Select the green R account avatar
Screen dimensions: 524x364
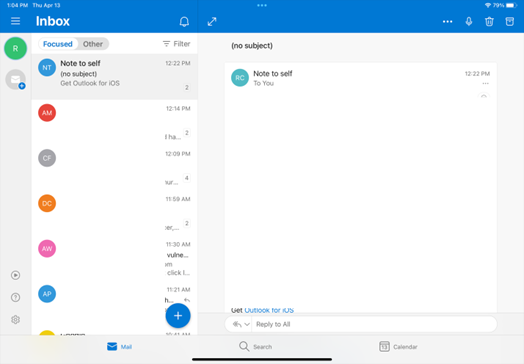[15, 48]
